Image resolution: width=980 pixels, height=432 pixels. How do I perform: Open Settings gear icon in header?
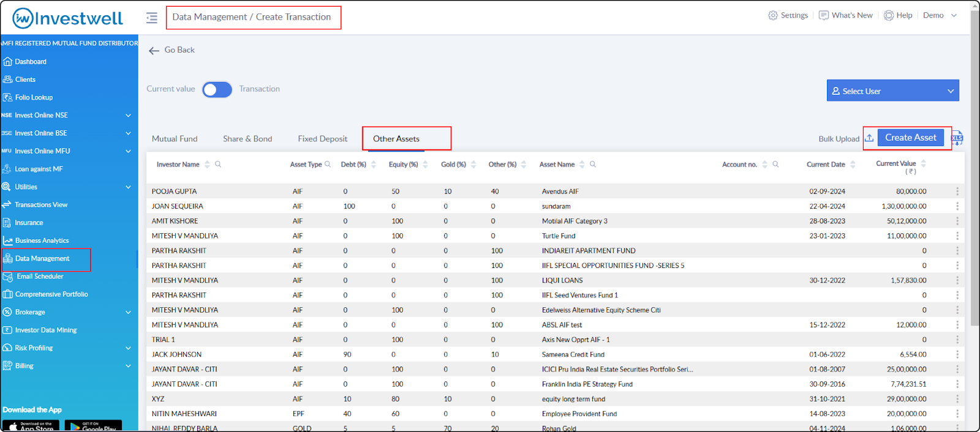[x=773, y=15]
